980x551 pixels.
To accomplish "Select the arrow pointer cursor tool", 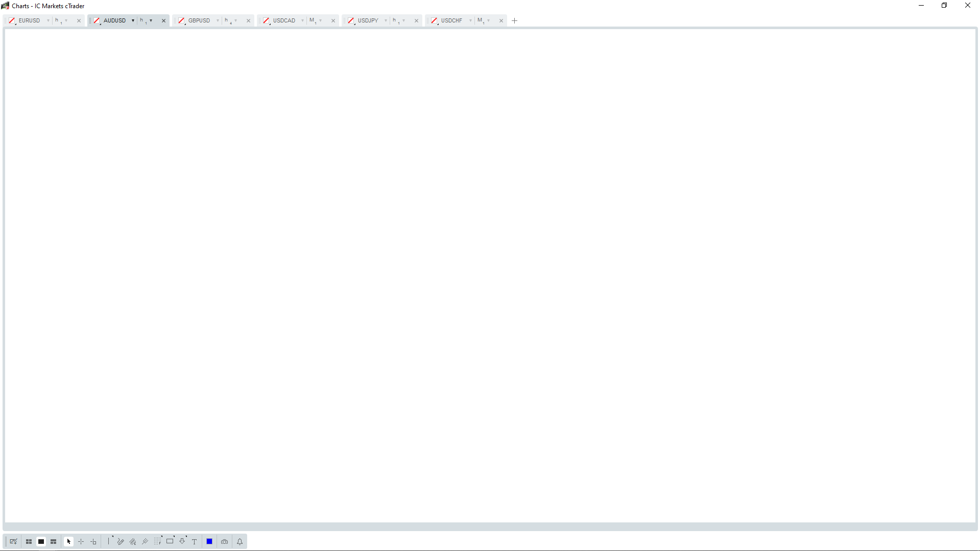I will pos(68,542).
